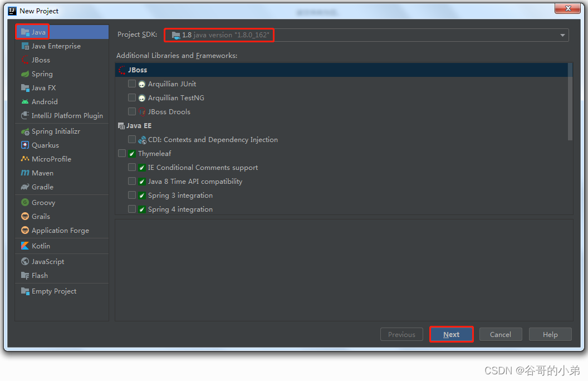Select JavaScript in project type list
Screen dimensions: 588x381
[x=62, y=261]
